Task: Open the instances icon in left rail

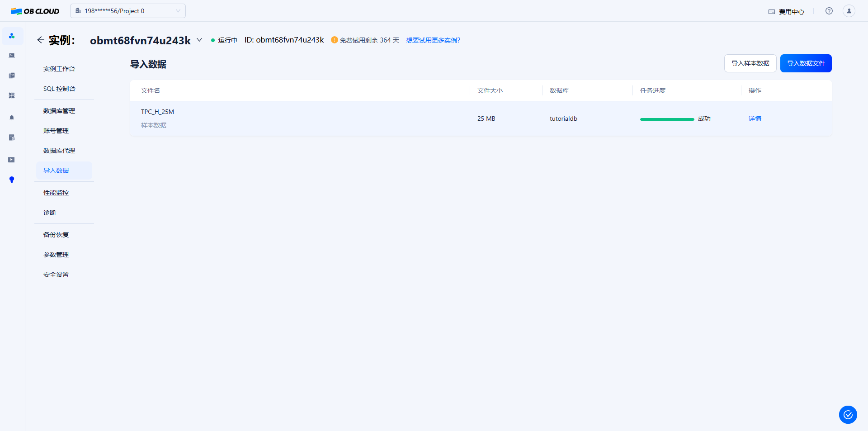Action: pos(12,36)
